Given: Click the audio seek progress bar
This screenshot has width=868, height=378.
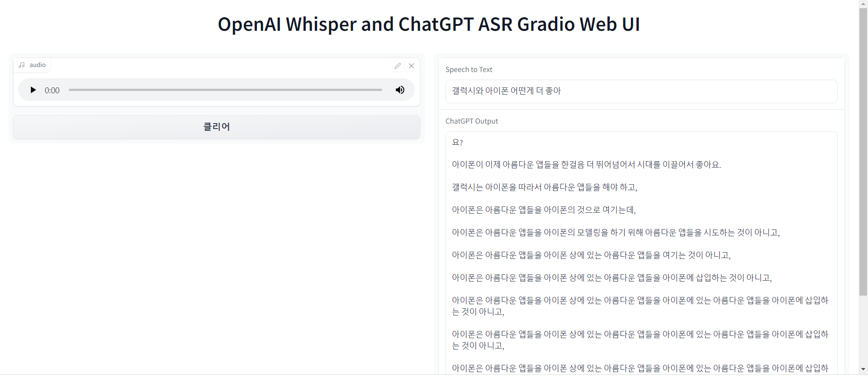Looking at the screenshot, I should coord(225,90).
